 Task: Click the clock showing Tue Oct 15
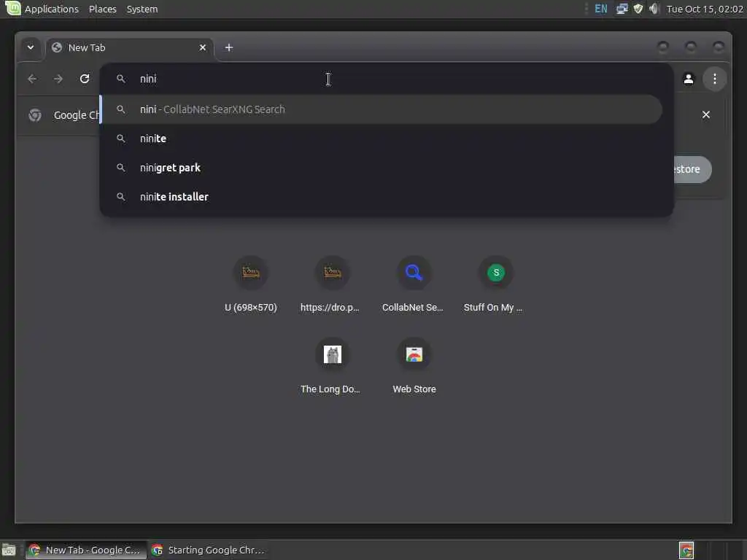click(x=705, y=9)
